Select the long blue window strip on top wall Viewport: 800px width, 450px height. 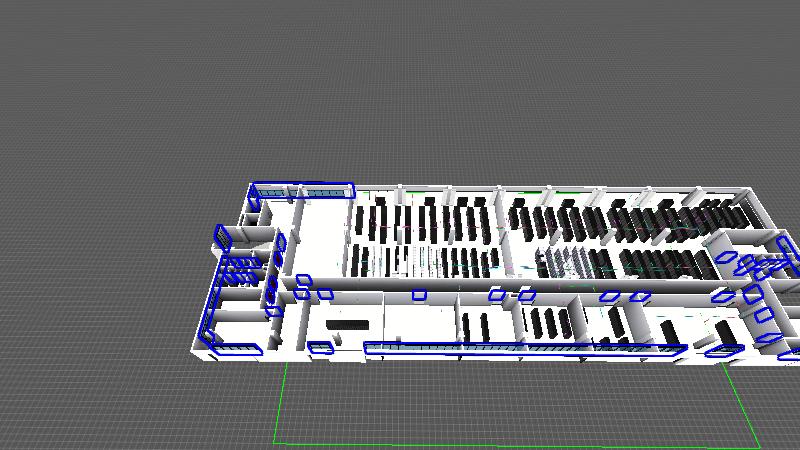pos(302,190)
